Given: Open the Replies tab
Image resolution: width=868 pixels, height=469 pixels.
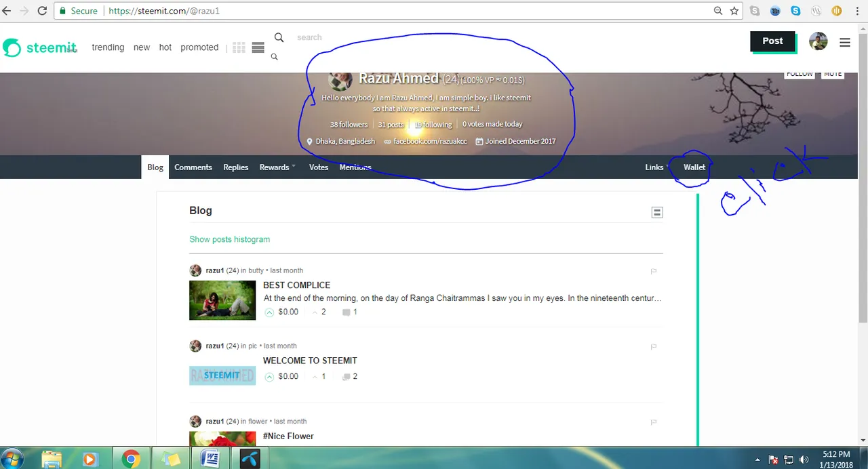Looking at the screenshot, I should tap(236, 167).
